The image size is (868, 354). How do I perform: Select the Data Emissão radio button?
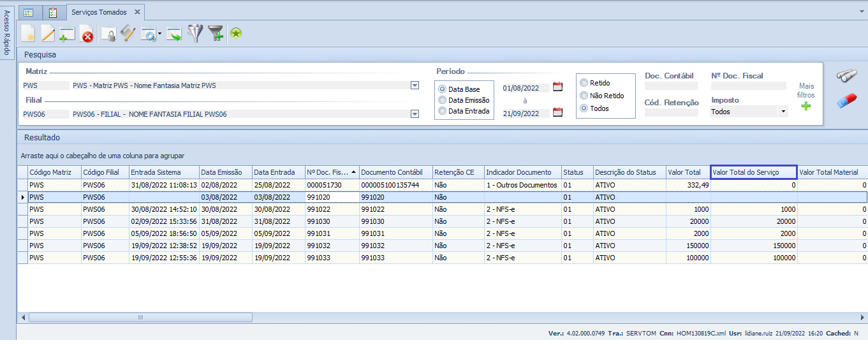(x=443, y=100)
